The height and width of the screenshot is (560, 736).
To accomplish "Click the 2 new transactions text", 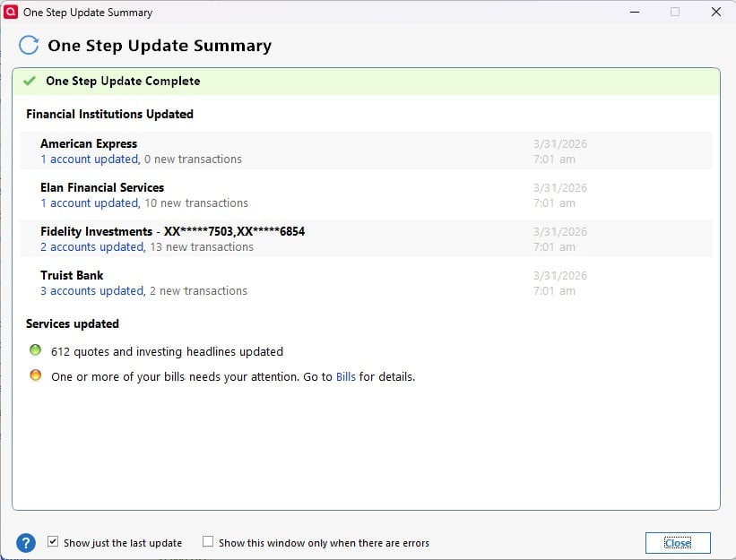I will point(198,291).
